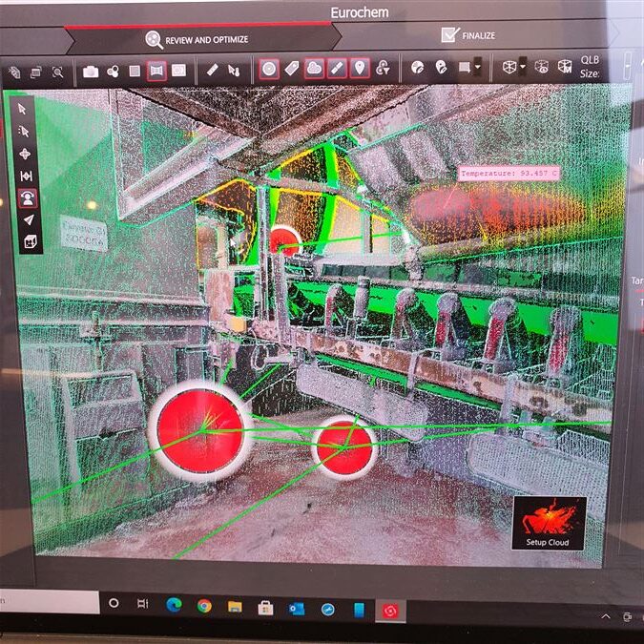
Task: Toggle the panoramic view icon
Action: 156,71
